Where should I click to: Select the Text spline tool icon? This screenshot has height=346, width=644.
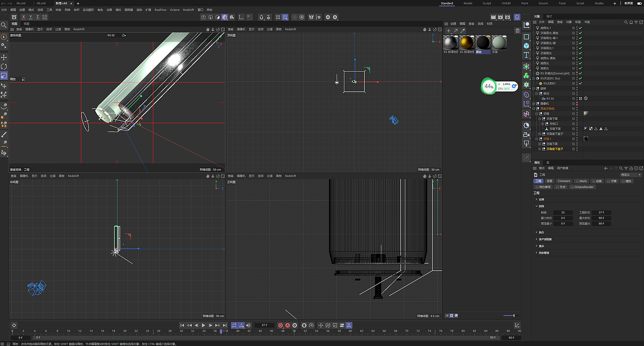pos(526,55)
